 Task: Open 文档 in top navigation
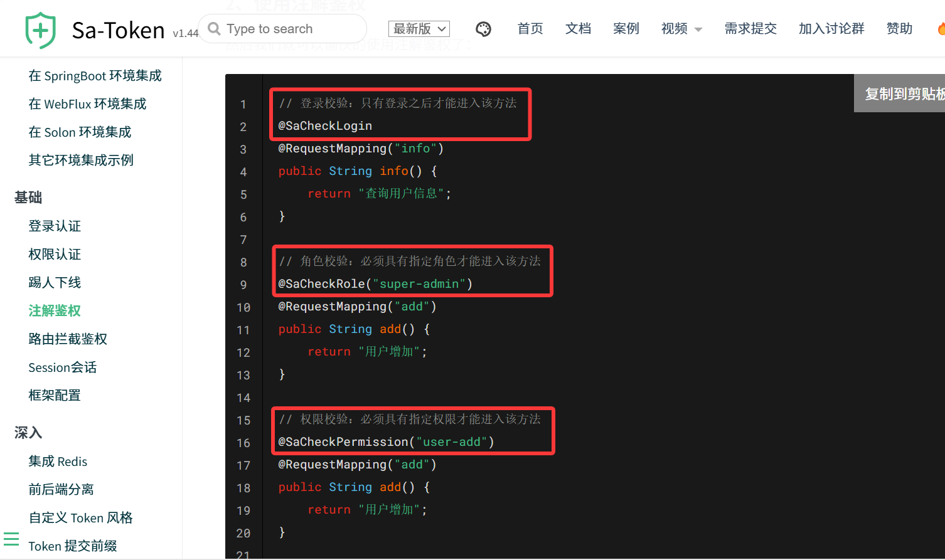coord(578,29)
